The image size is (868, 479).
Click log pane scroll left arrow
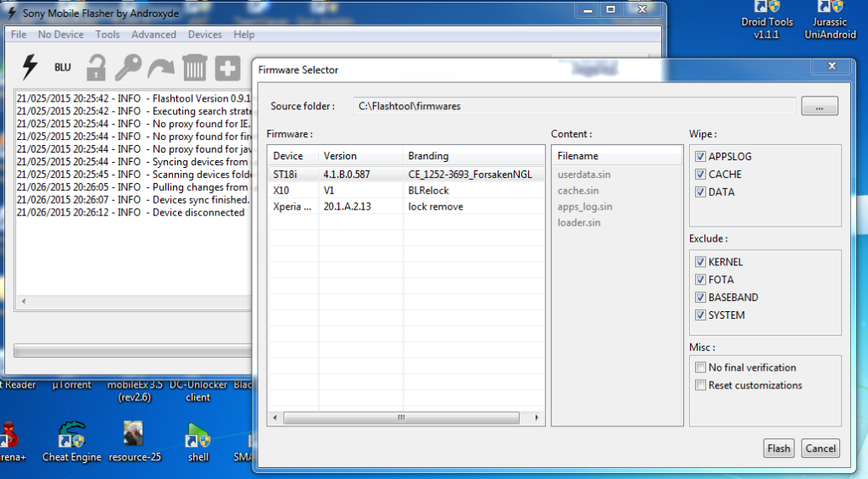tap(23, 301)
